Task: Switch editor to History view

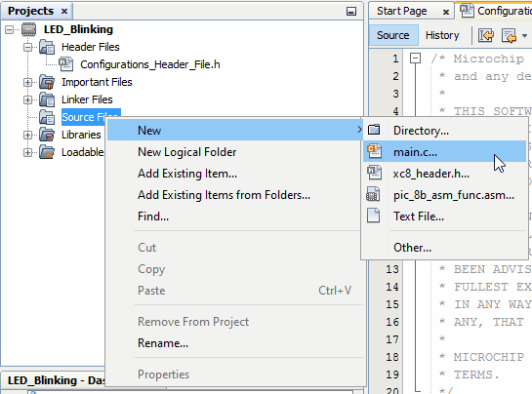Action: (x=442, y=35)
